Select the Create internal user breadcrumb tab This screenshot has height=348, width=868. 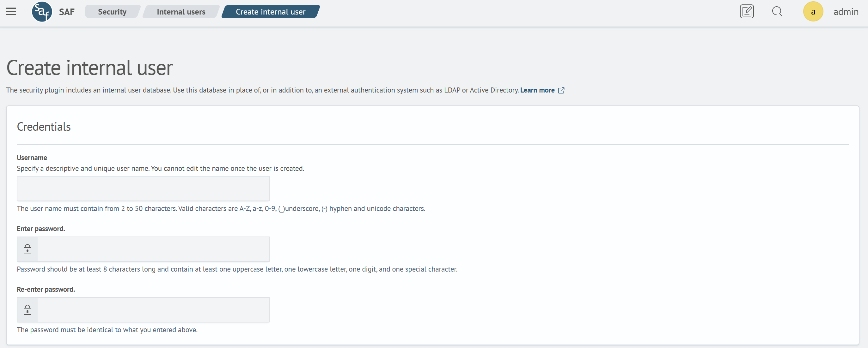pos(271,11)
